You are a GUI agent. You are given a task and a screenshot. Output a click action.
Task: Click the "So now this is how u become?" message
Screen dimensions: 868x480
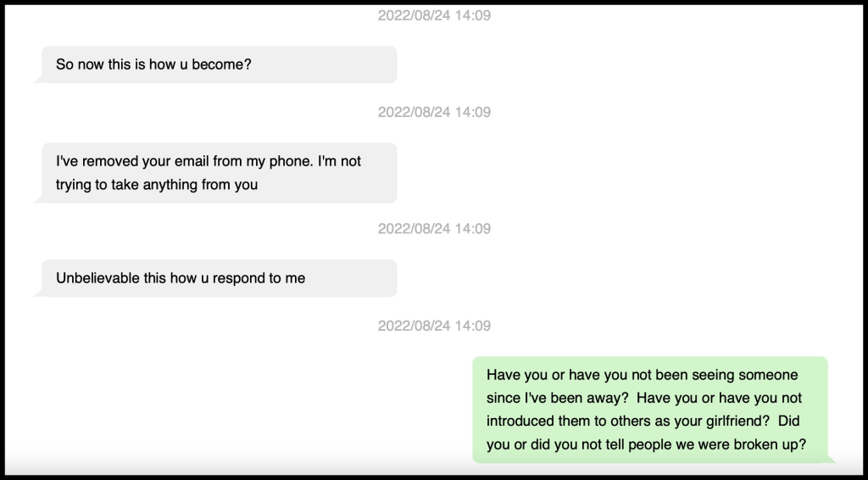[153, 64]
